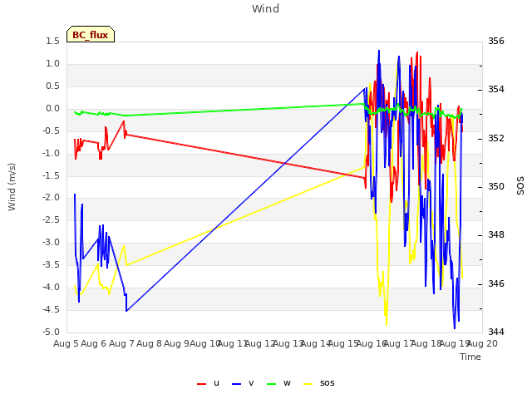The image size is (532, 399).
Task: Click the 'u' legend label
Action: (216, 383)
